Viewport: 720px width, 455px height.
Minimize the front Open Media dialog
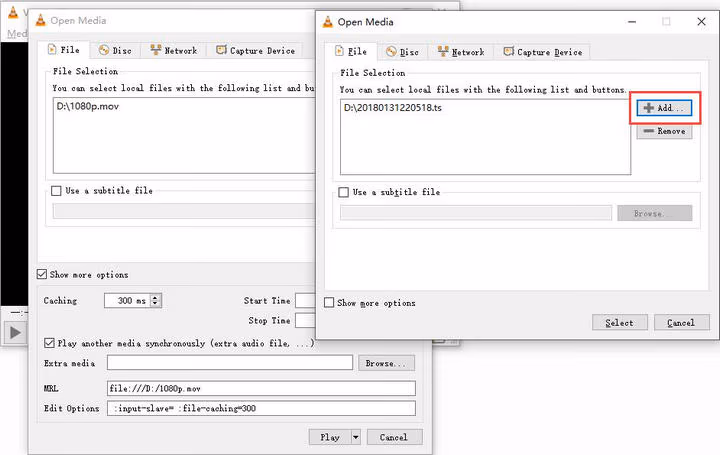coord(632,22)
